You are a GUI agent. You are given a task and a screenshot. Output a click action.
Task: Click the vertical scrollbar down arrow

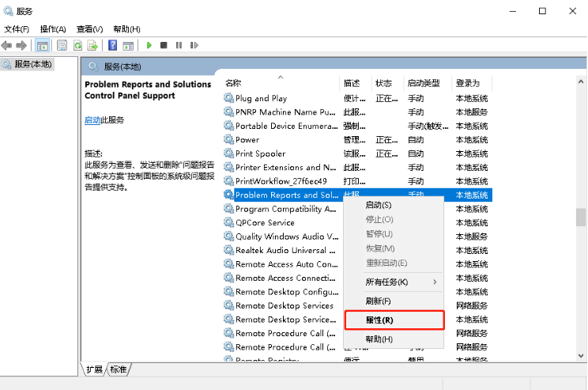pyautogui.click(x=581, y=355)
